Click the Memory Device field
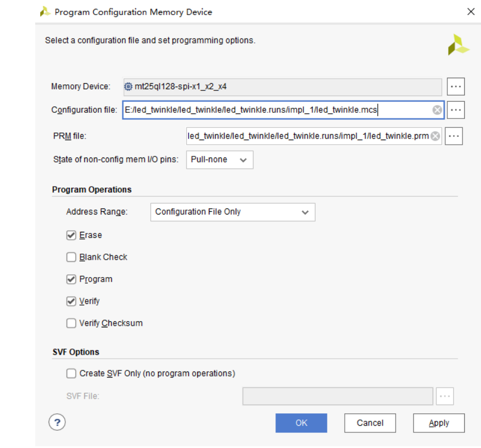 [x=282, y=87]
